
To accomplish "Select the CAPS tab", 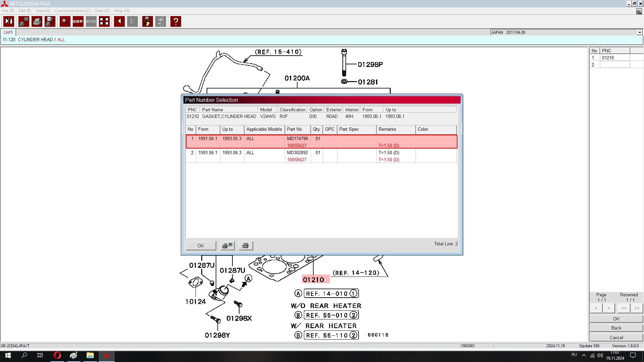I will coord(8,33).
